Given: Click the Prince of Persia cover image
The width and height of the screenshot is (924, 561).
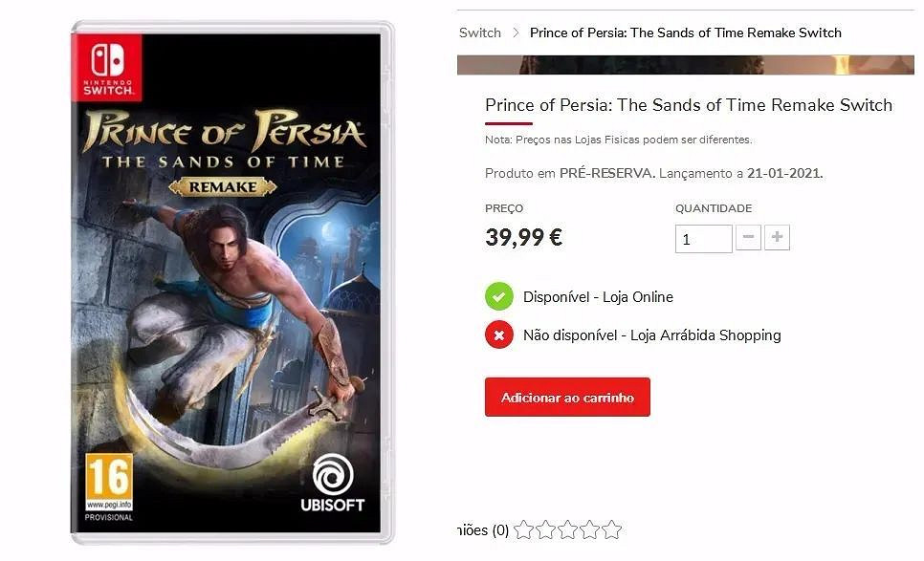Looking at the screenshot, I should pyautogui.click(x=232, y=287).
